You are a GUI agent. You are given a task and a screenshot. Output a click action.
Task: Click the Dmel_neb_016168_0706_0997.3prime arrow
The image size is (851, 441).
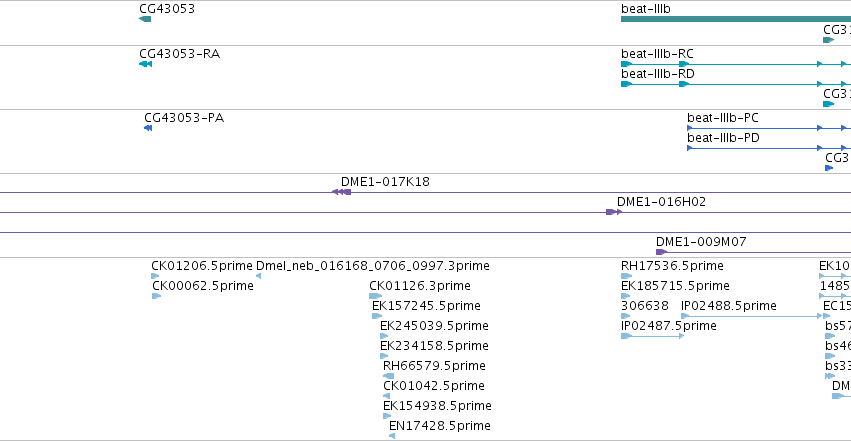[258, 276]
